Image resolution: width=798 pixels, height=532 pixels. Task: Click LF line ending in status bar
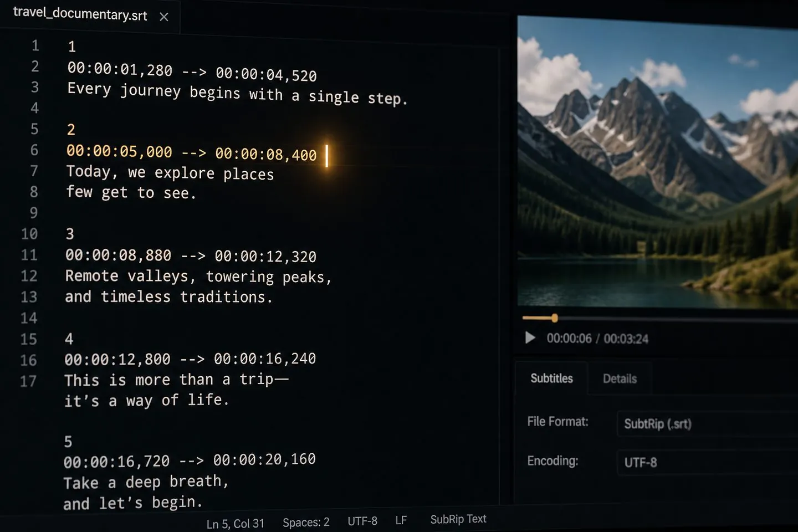point(401,521)
